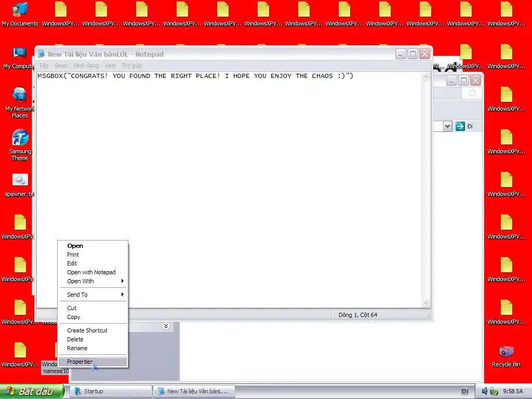The height and width of the screenshot is (399, 532).
Task: Open the Soạn menu in Notepad
Action: (61, 65)
